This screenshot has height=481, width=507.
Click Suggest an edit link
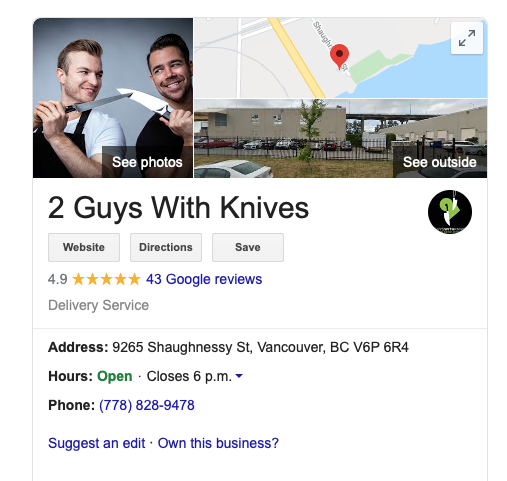(97, 443)
